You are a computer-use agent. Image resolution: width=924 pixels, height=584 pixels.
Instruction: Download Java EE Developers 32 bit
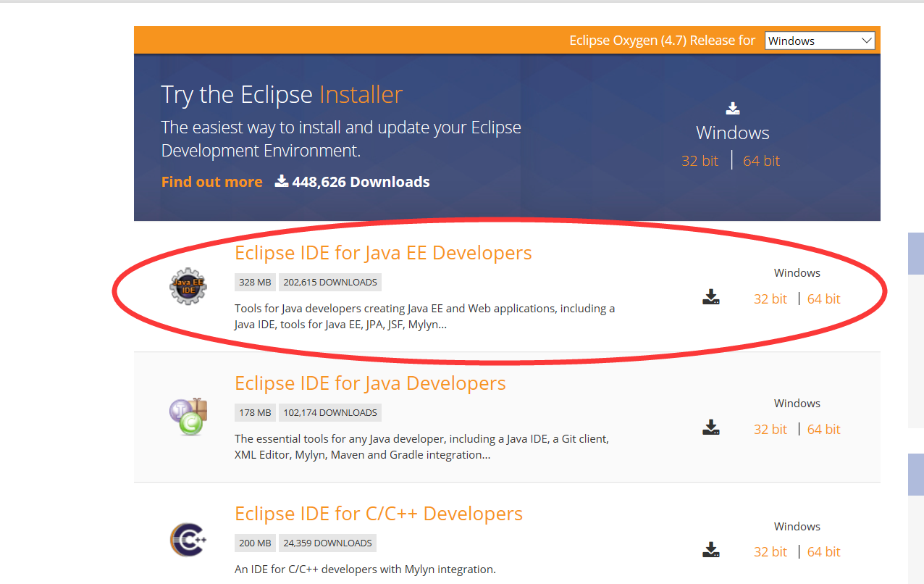click(x=770, y=299)
